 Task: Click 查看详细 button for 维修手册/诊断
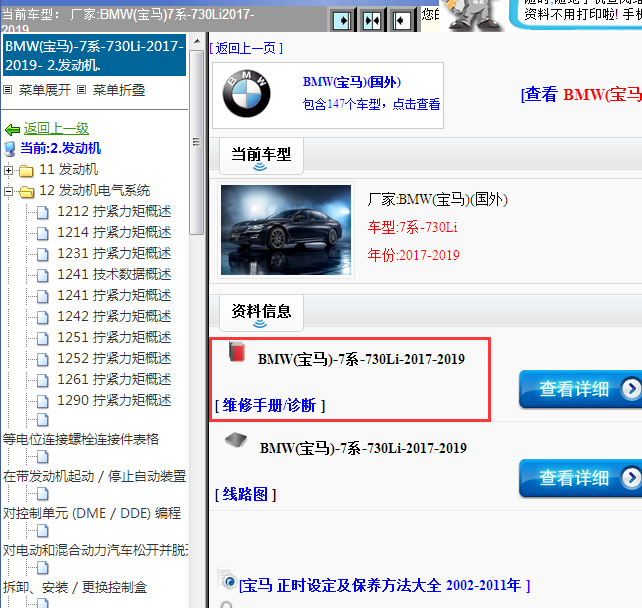click(x=580, y=389)
